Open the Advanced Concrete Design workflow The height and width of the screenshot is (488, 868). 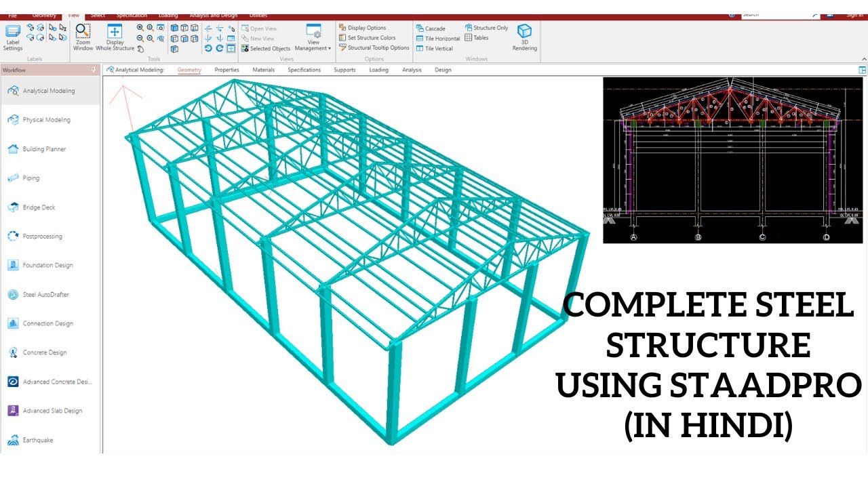pyautogui.click(x=50, y=382)
